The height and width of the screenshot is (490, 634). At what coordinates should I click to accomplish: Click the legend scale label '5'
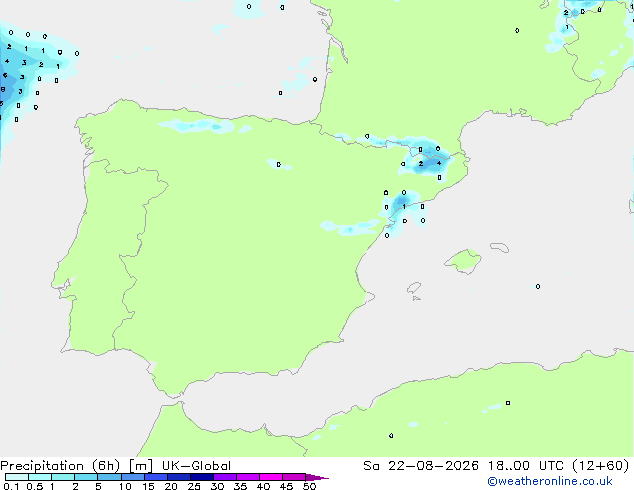pos(98,486)
